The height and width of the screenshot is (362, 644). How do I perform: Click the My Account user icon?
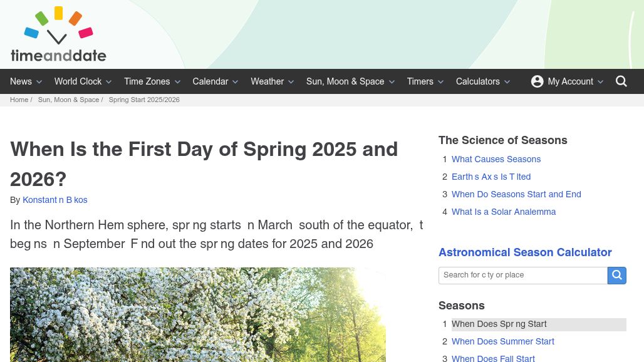(537, 81)
